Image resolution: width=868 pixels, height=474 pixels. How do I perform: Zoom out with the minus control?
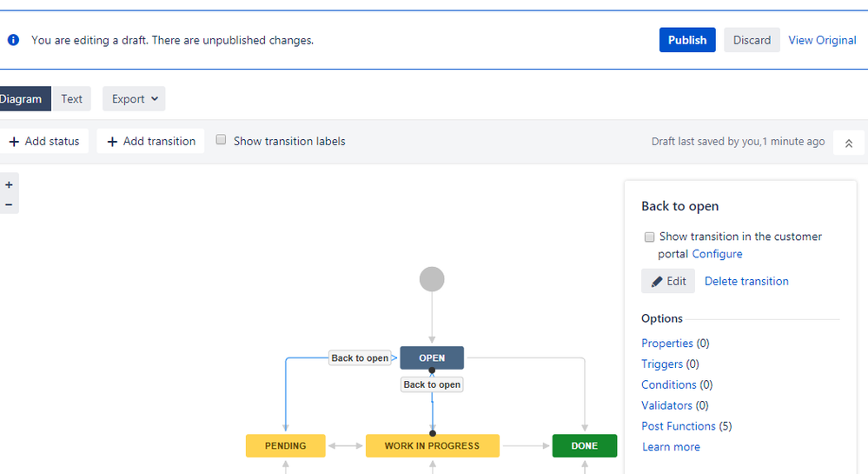click(9, 204)
